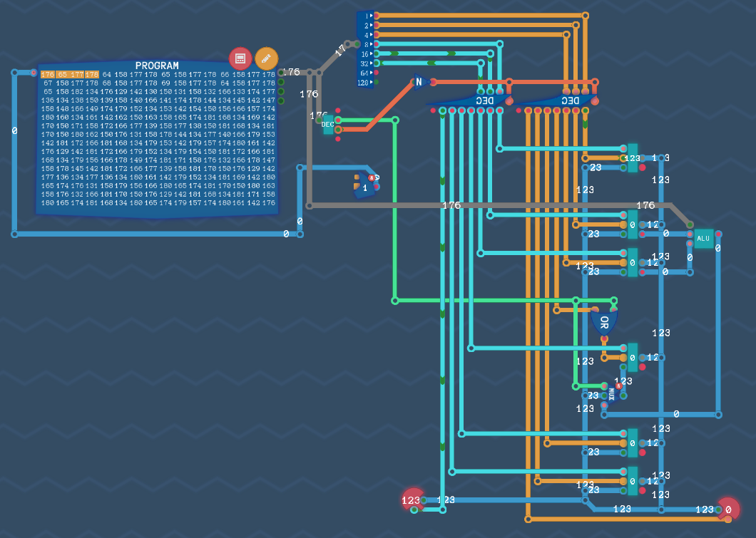Viewport: 756px width, 538px height.
Task: Click the splitter's 64 bit output pin
Action: tap(376, 73)
